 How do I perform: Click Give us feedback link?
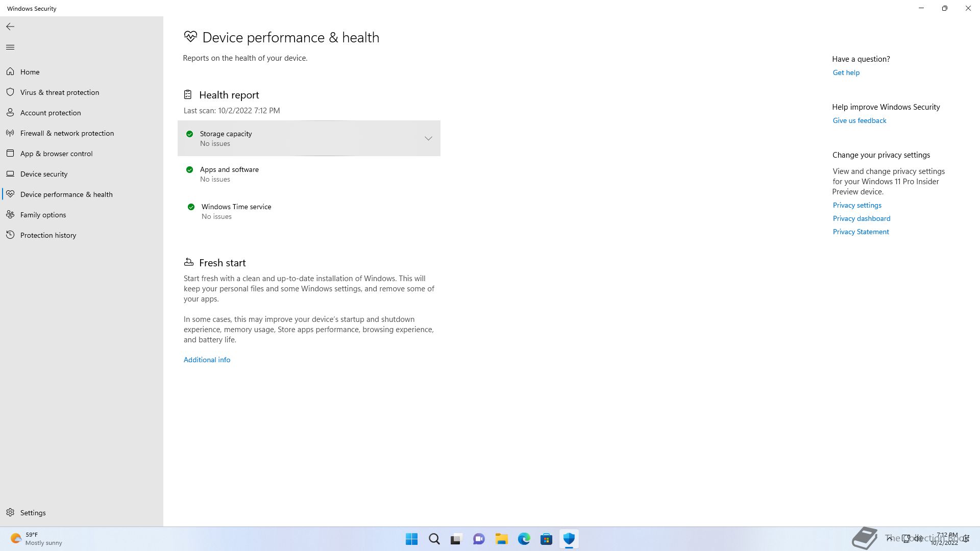(x=859, y=120)
